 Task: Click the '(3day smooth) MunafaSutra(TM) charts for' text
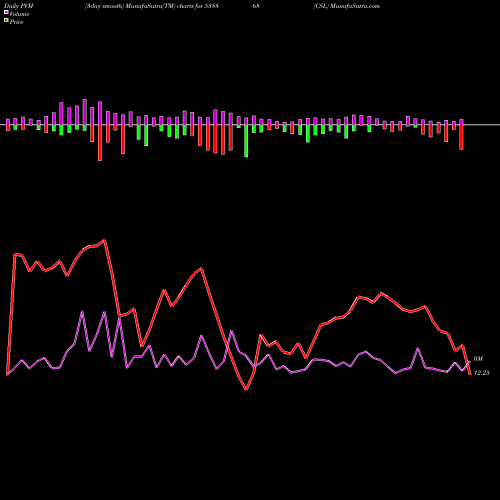[144, 6]
